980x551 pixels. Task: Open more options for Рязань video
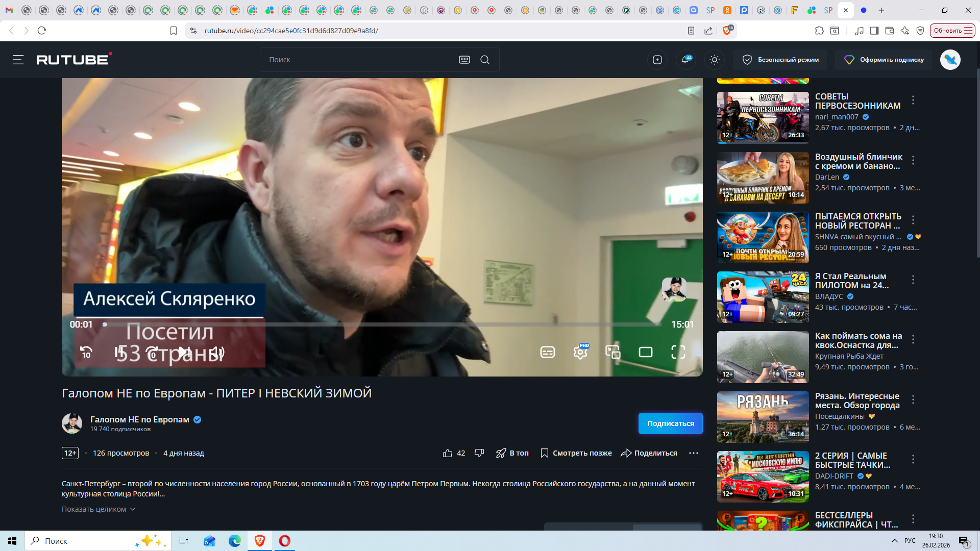click(x=913, y=400)
